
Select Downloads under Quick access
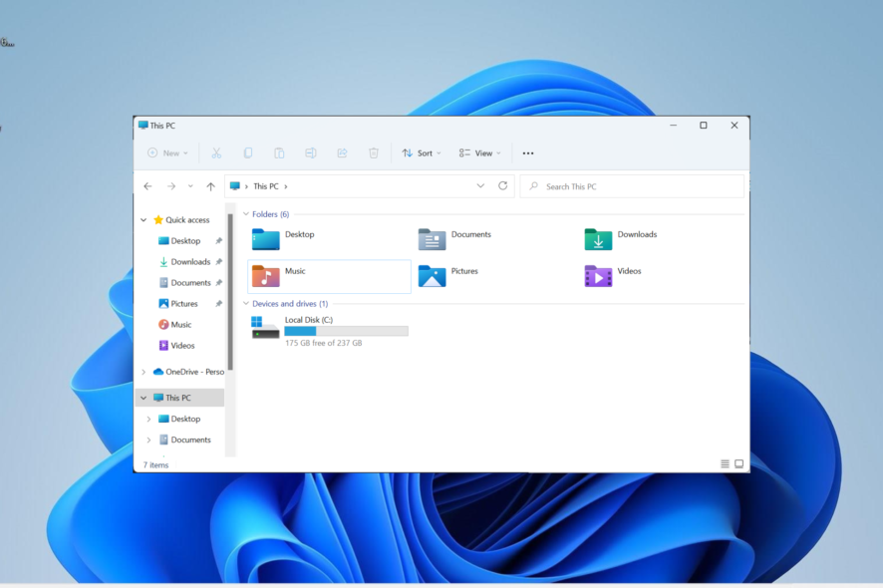coord(190,262)
